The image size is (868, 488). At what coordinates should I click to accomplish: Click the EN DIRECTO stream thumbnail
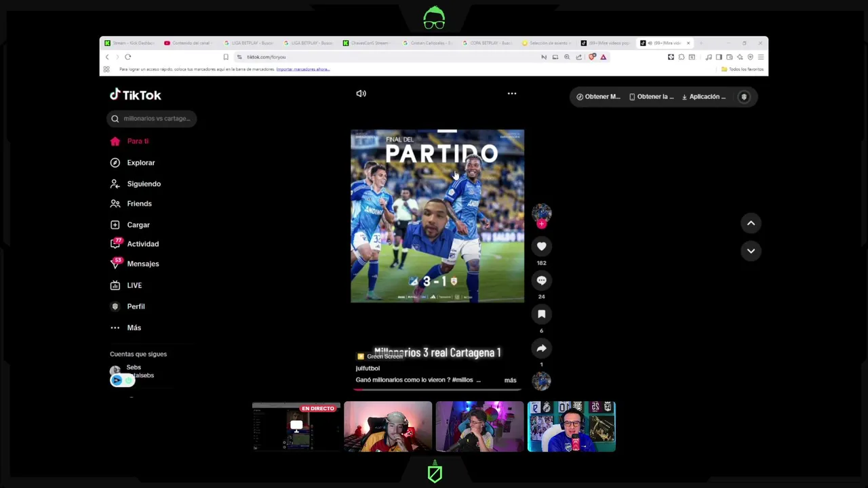coord(296,426)
